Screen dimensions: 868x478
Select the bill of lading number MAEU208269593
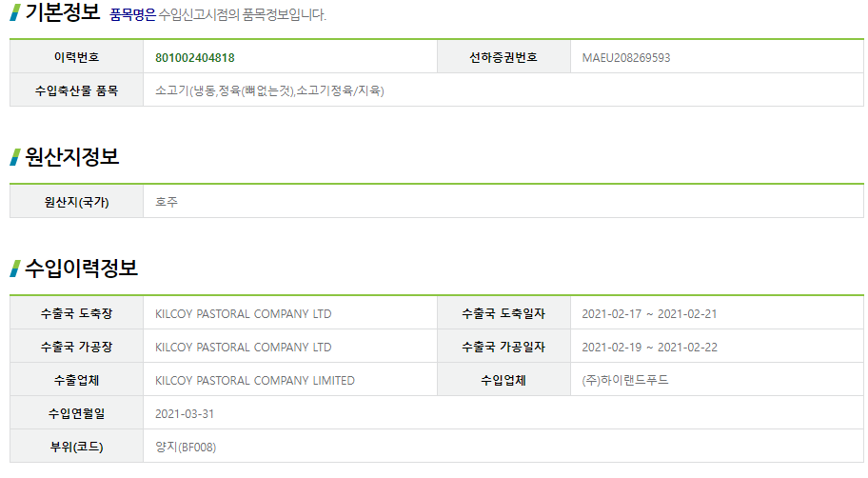coord(626,57)
